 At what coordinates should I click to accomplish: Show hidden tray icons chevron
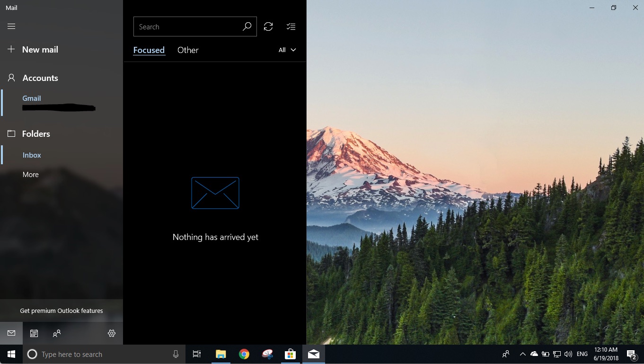tap(523, 354)
